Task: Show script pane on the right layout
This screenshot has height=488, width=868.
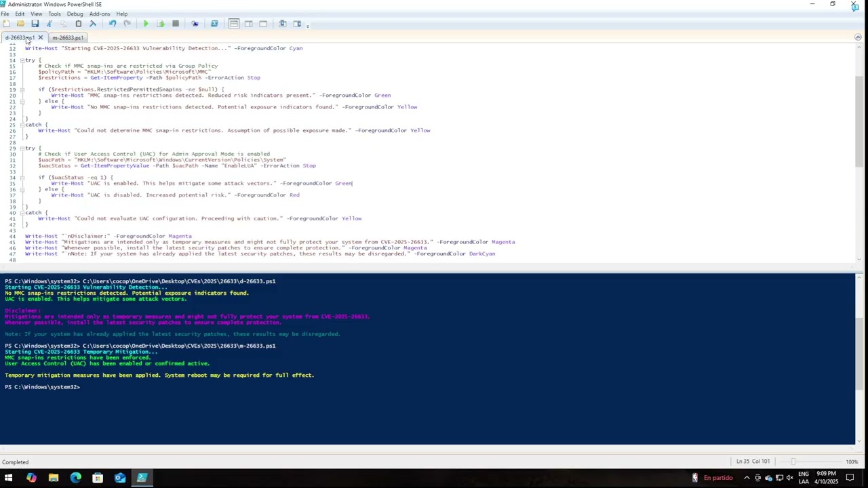Action: point(249,24)
